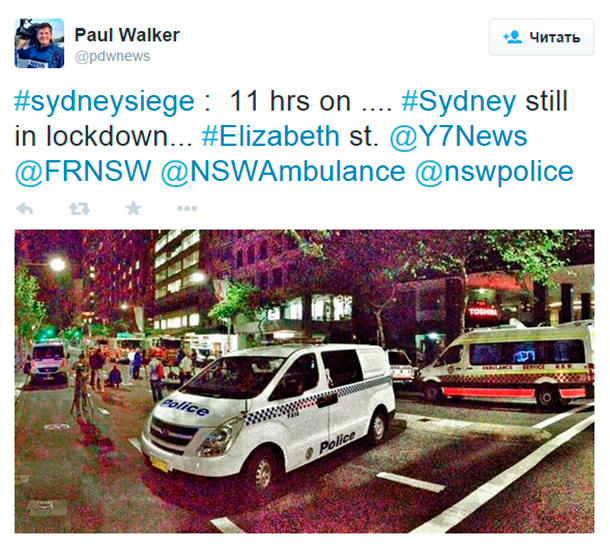Open the #Elizabeth hashtag
The width and height of the screenshot is (610, 550).
[x=271, y=136]
